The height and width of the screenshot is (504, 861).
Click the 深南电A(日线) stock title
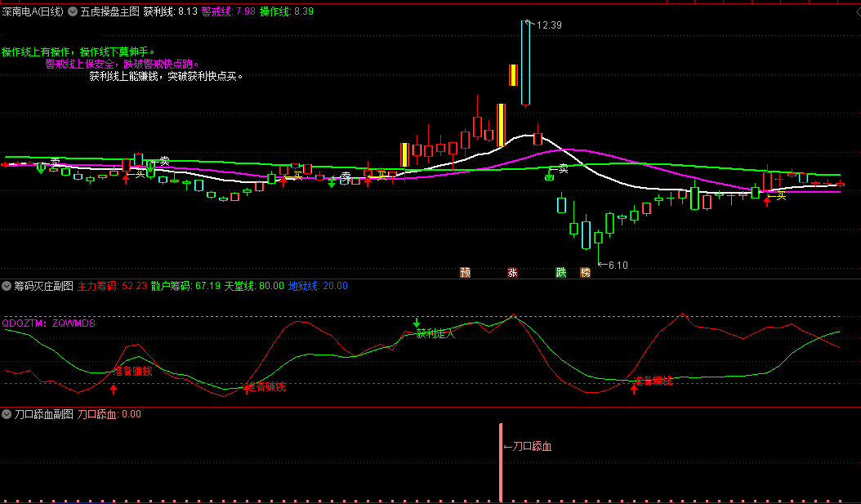point(33,11)
